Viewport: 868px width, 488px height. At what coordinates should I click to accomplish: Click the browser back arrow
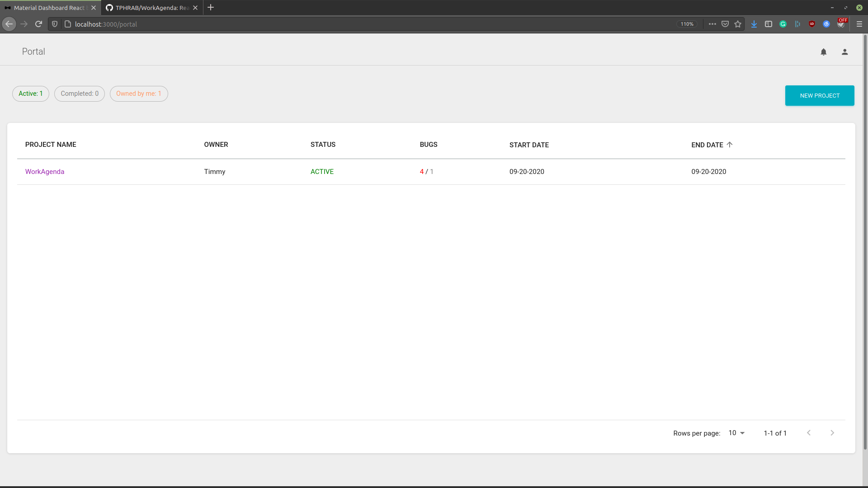click(x=9, y=24)
